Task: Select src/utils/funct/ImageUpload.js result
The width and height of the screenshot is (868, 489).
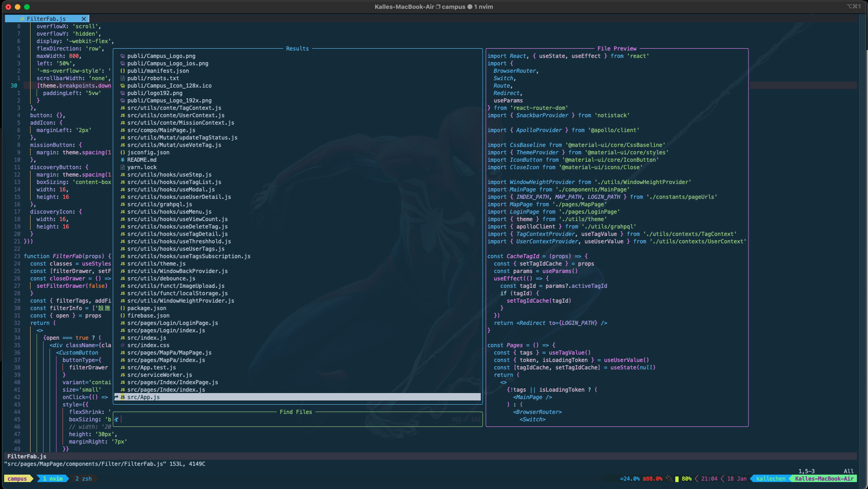Action: [176, 286]
